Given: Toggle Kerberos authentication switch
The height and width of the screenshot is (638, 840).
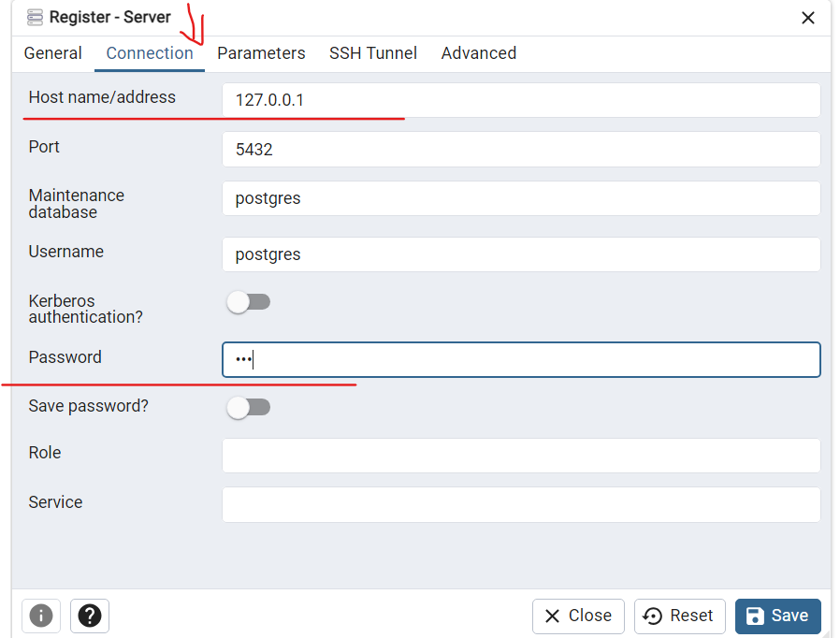Looking at the screenshot, I should [249, 302].
